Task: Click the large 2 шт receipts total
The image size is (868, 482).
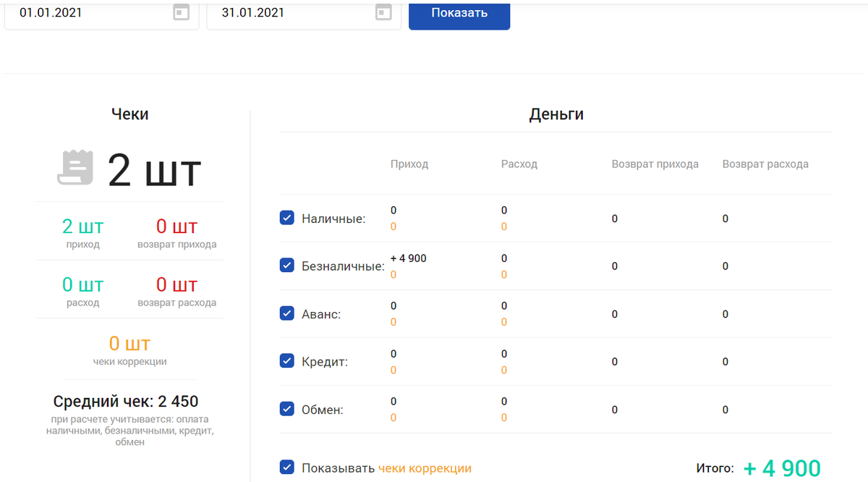Action: pyautogui.click(x=155, y=172)
